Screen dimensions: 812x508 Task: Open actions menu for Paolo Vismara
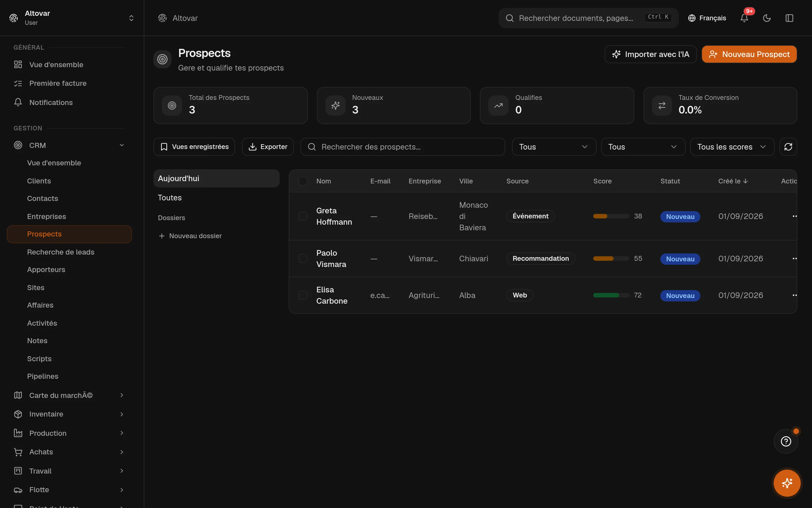tap(794, 258)
